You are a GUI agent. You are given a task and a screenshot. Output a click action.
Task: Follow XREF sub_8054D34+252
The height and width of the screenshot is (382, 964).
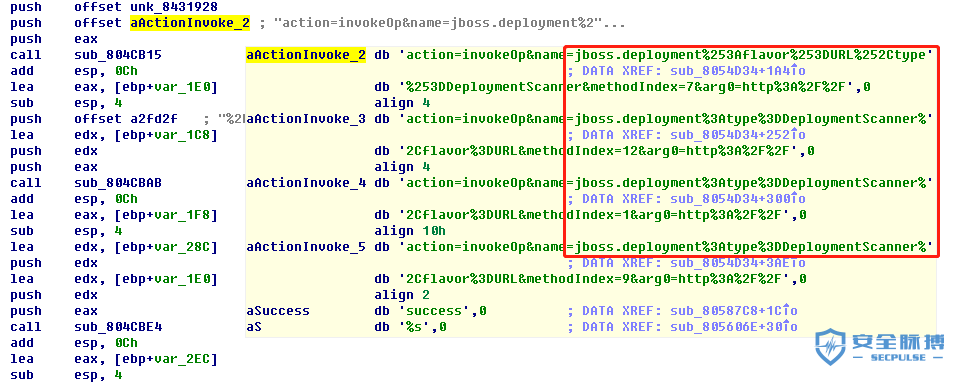(x=732, y=134)
